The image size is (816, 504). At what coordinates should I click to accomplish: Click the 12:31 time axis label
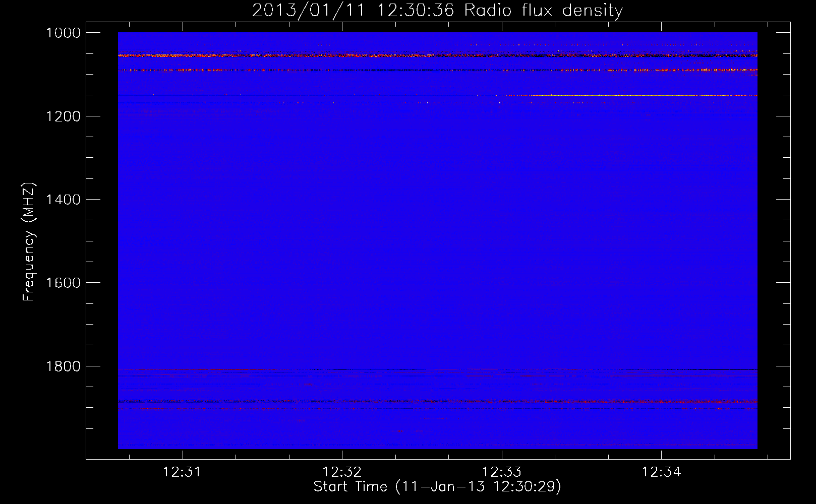click(x=182, y=472)
